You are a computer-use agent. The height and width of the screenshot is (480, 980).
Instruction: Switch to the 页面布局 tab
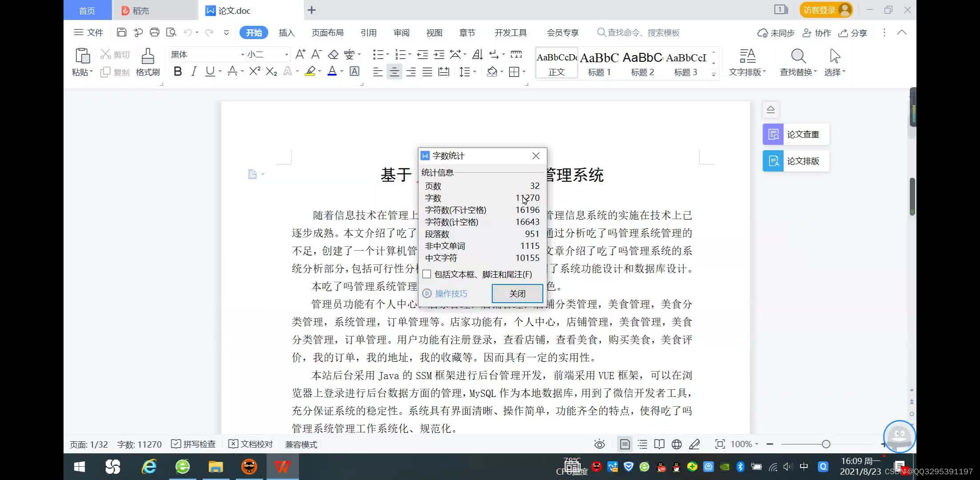[x=328, y=32]
